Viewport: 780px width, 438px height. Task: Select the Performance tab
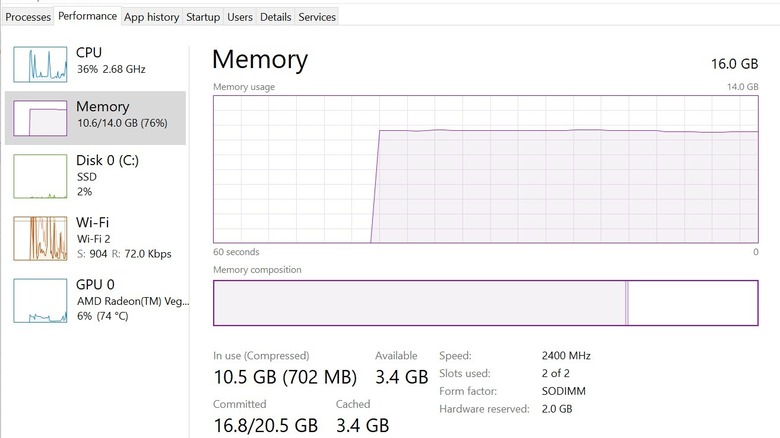pyautogui.click(x=88, y=16)
